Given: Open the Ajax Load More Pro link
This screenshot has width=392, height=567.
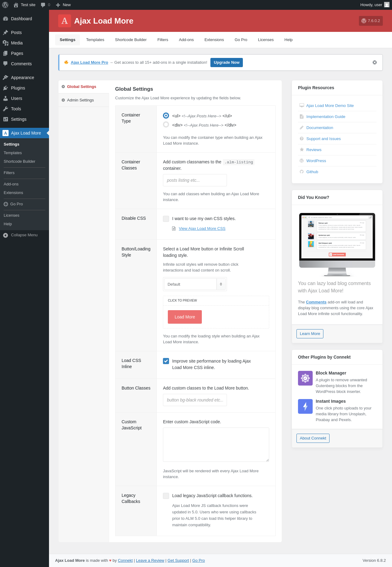Looking at the screenshot, I should 89,63.
